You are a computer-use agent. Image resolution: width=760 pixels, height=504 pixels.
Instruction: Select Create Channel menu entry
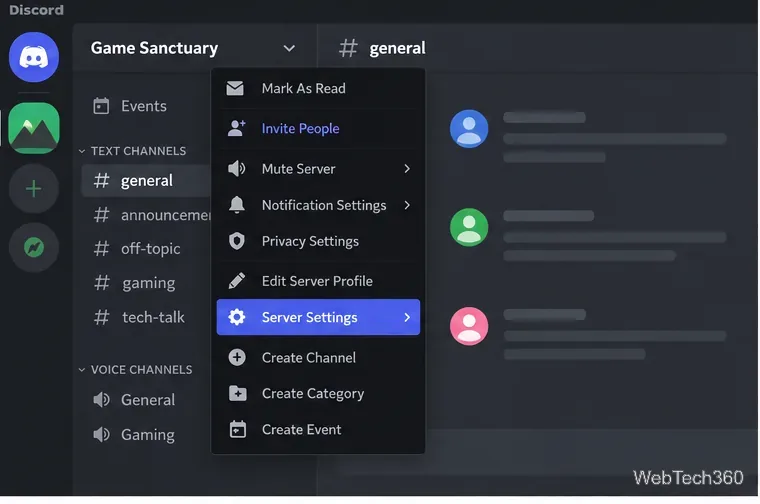pyautogui.click(x=318, y=358)
